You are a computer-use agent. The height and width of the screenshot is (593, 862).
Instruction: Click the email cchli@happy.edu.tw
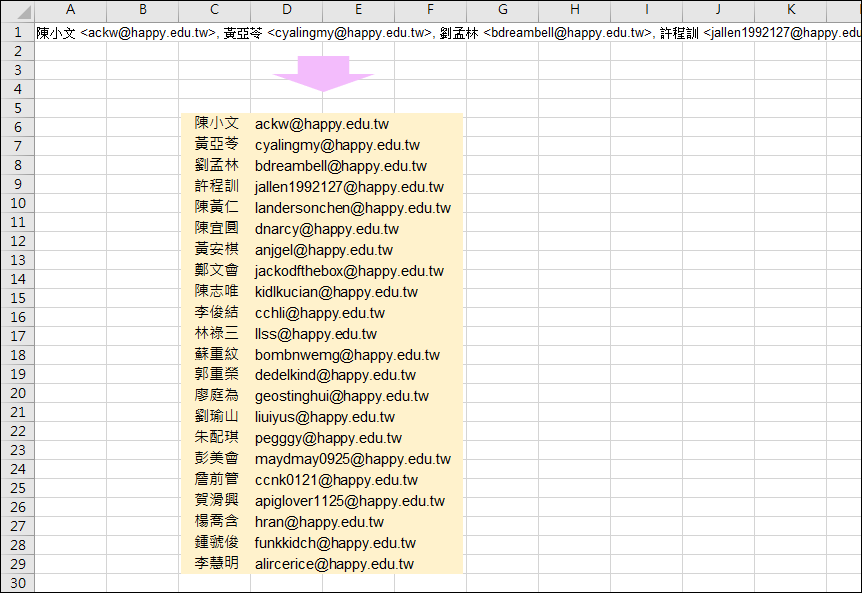point(319,313)
